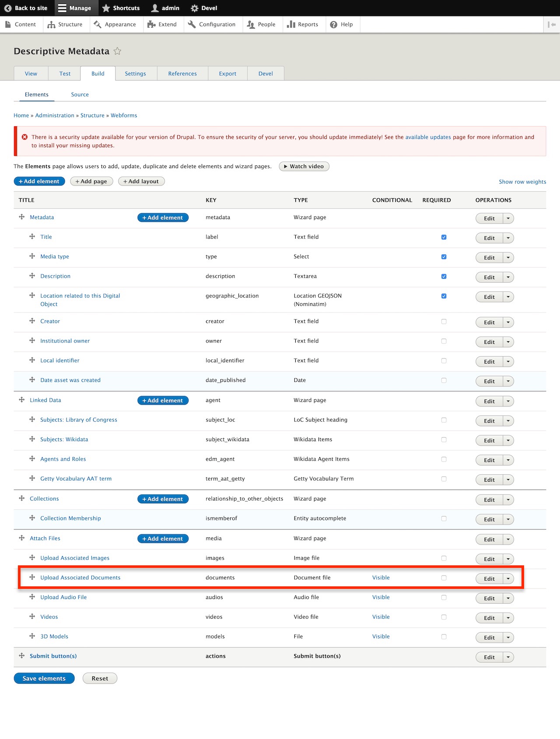Click the drag handle for Upload Associated Documents
This screenshot has height=739, width=560.
click(x=32, y=578)
